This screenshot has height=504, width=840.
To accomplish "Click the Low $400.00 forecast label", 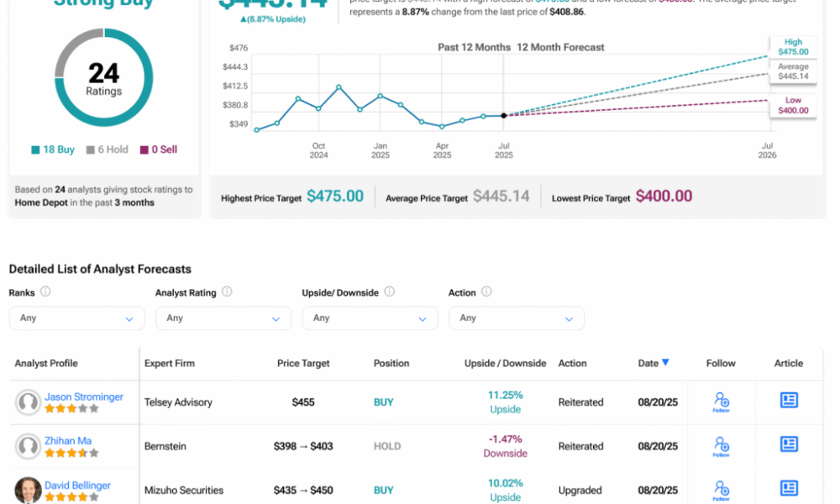I will tap(793, 105).
